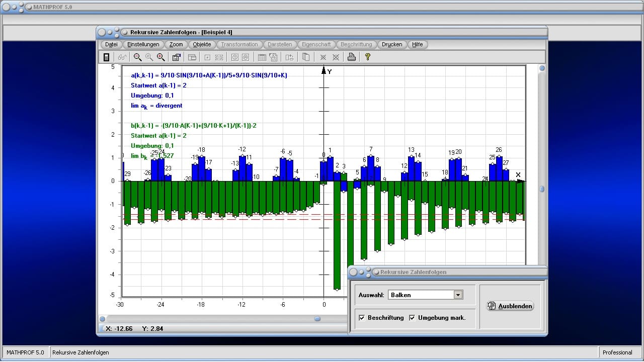Click the Professional status bar label
This screenshot has width=644, height=362.
click(x=617, y=352)
